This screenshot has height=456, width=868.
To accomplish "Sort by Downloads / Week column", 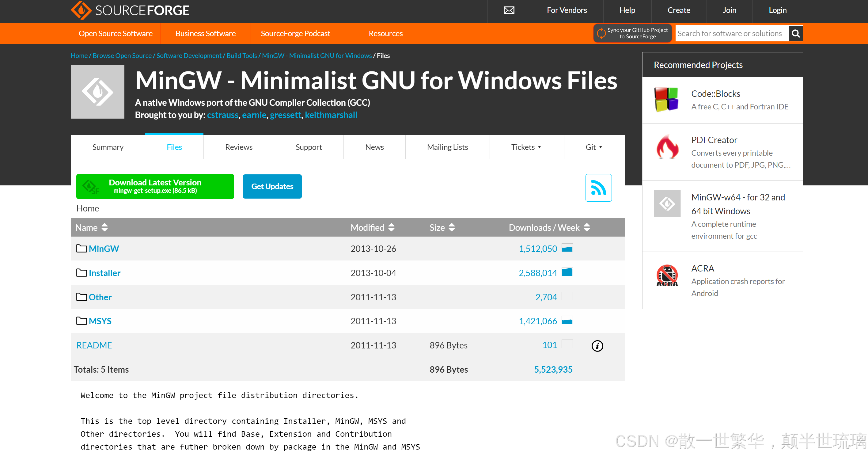I will 550,227.
